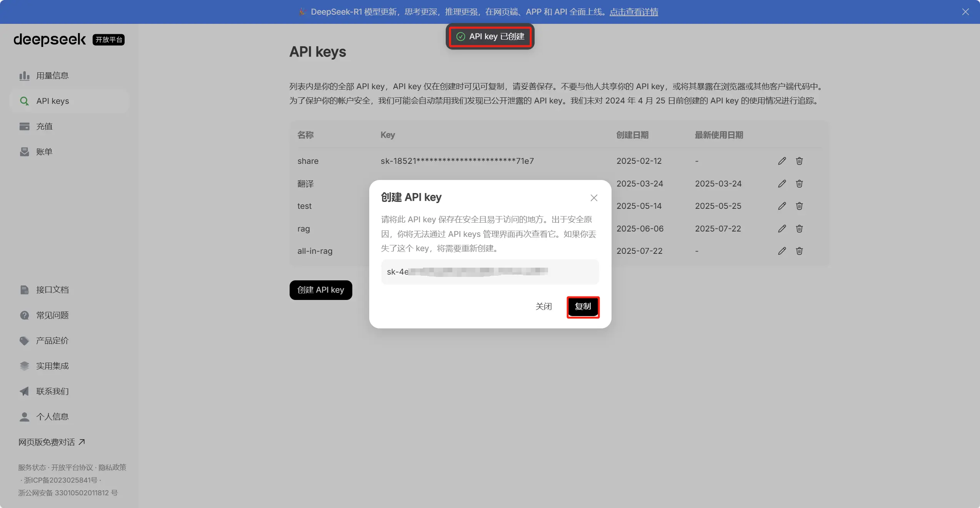Click trash icon for 翻译 key
The width and height of the screenshot is (980, 508).
799,184
